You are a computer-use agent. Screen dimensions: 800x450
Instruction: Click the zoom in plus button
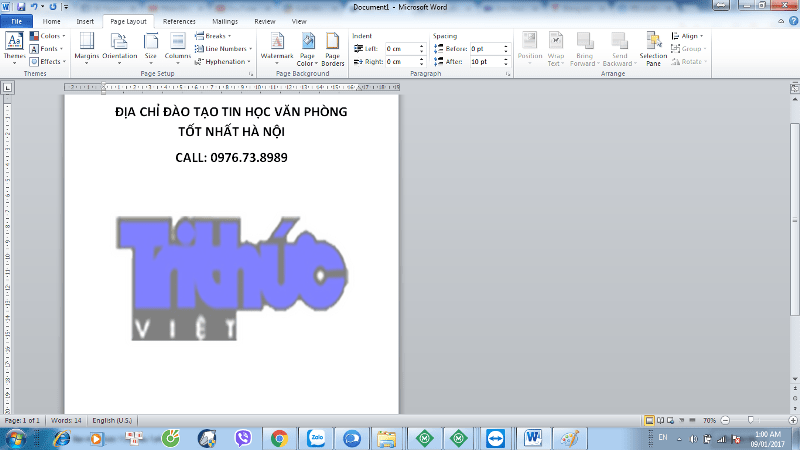point(793,420)
